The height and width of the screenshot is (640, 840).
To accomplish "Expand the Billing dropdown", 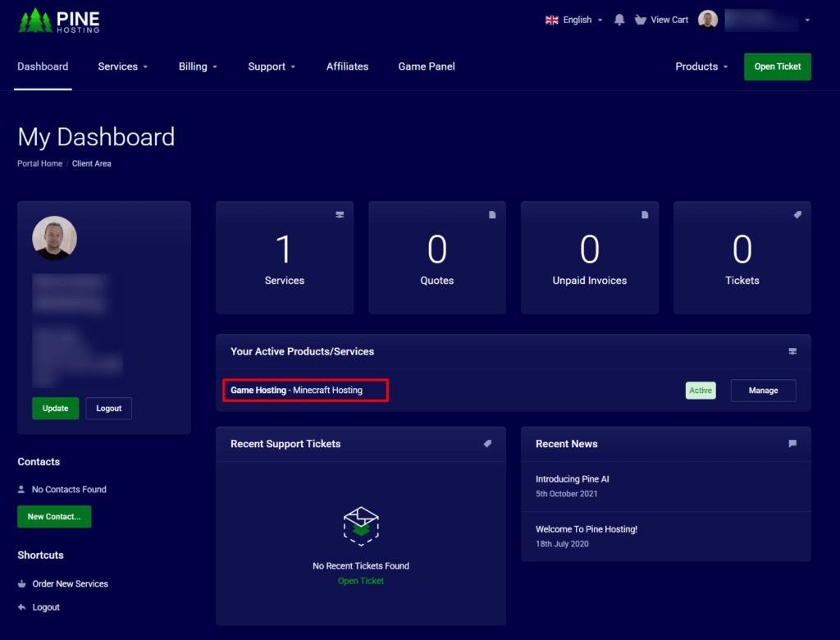I will pyautogui.click(x=198, y=66).
